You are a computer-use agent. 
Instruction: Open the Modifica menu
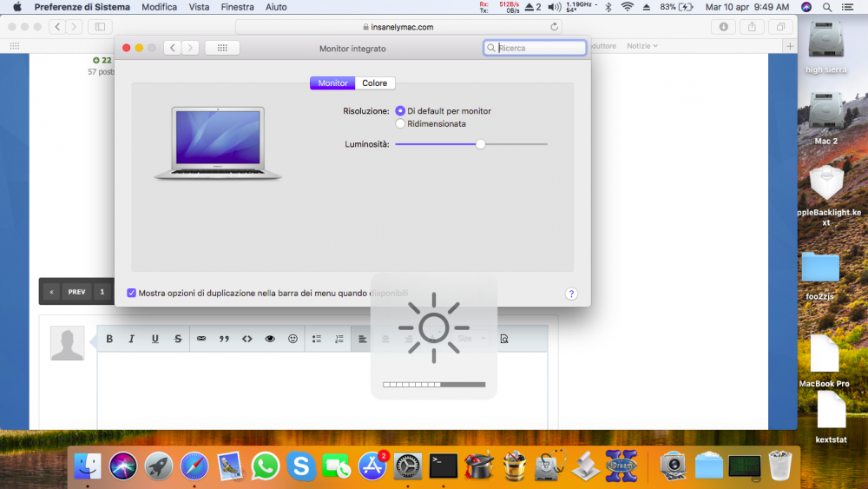pos(160,7)
